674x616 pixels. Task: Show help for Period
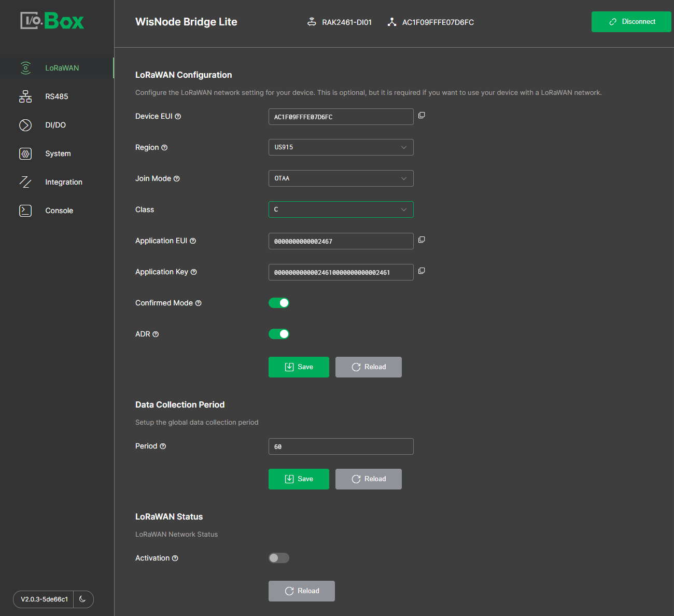(163, 446)
